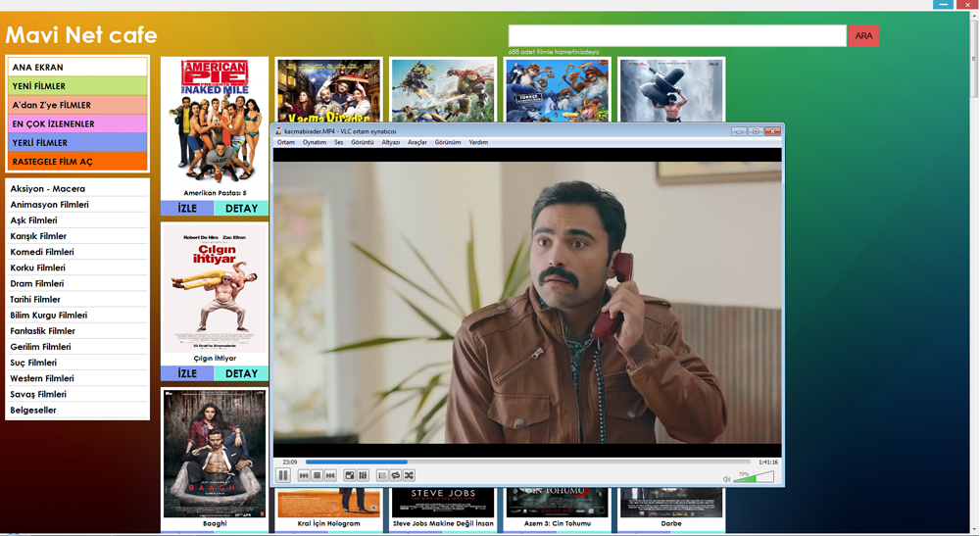The height and width of the screenshot is (536, 980).
Task: Open the Oynatım menu in VLC
Action: (x=315, y=142)
